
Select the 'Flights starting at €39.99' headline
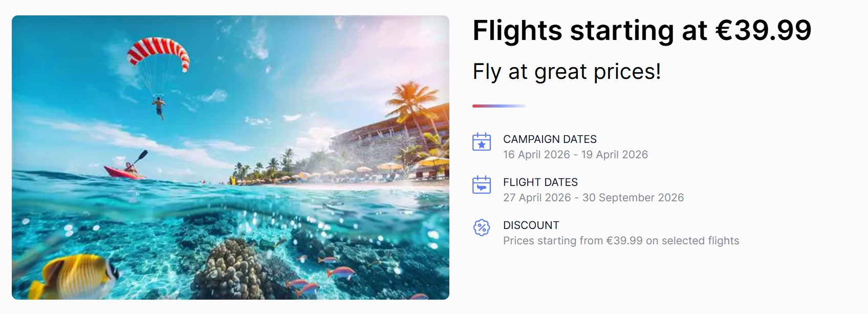tap(642, 30)
